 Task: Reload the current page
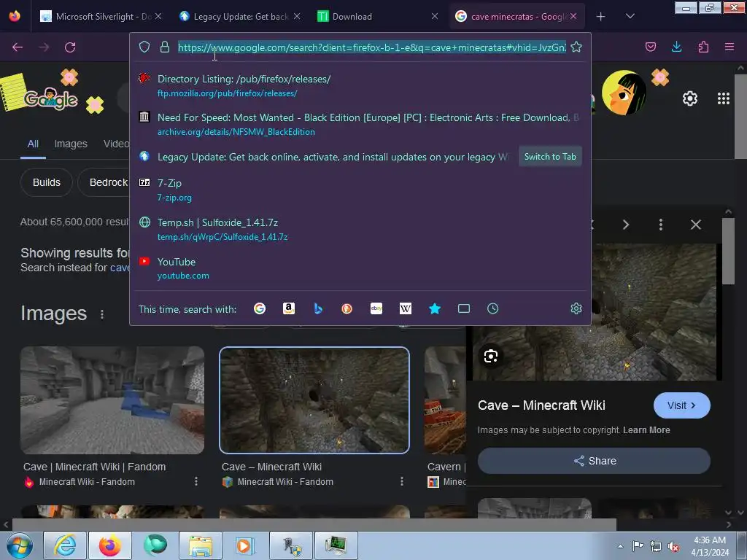[x=70, y=47]
